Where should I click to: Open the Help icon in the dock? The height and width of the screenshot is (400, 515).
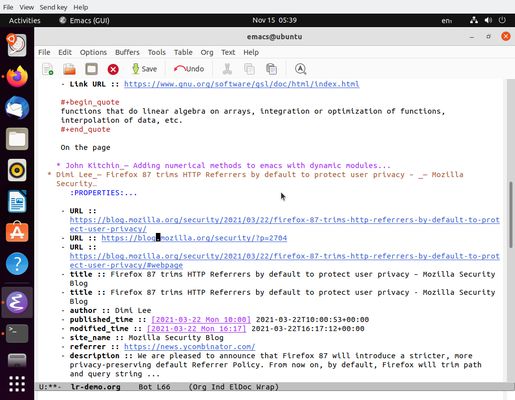click(17, 264)
